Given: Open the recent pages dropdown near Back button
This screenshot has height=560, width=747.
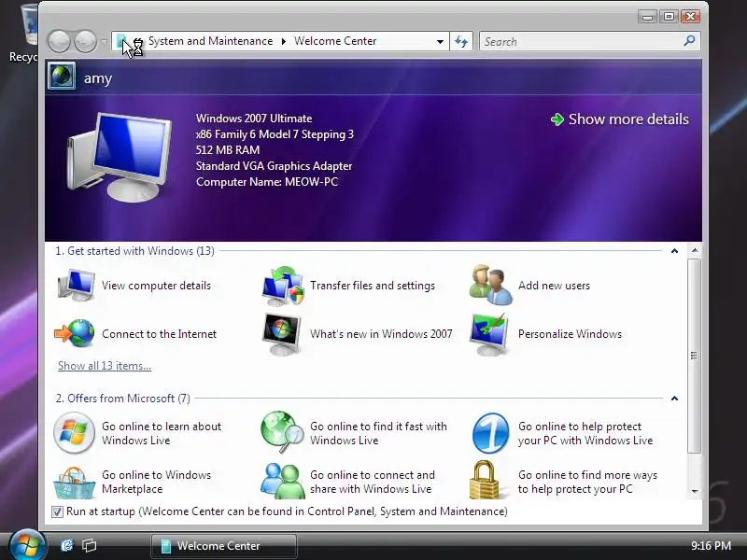Looking at the screenshot, I should [104, 42].
